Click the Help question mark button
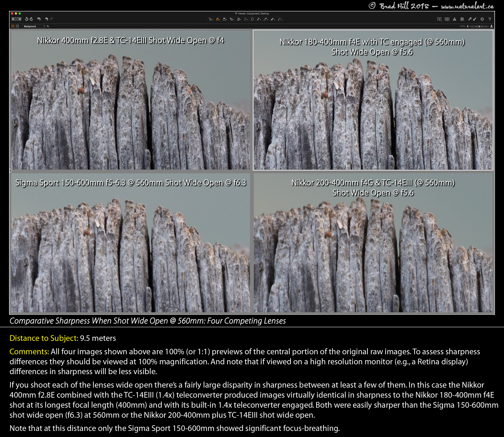The image size is (504, 437). (489, 19)
